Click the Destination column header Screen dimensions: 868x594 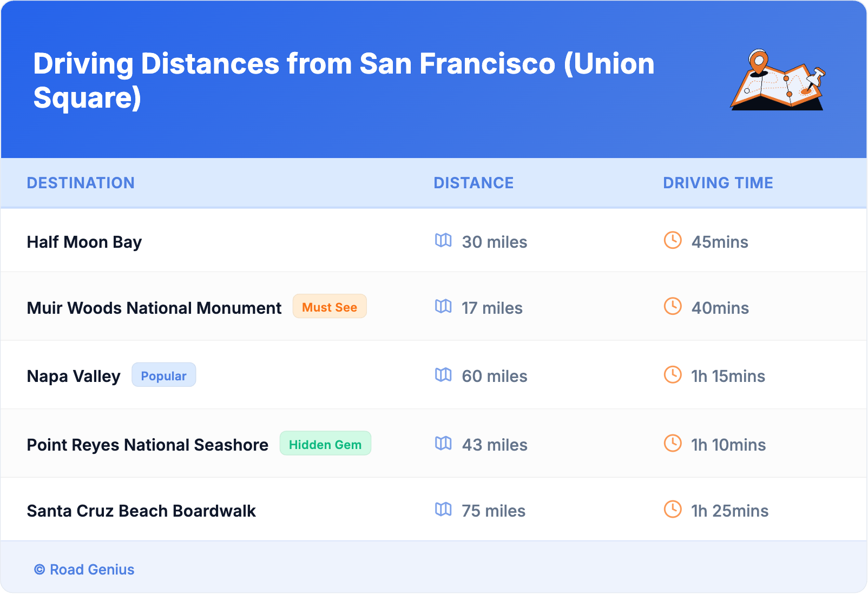(81, 183)
